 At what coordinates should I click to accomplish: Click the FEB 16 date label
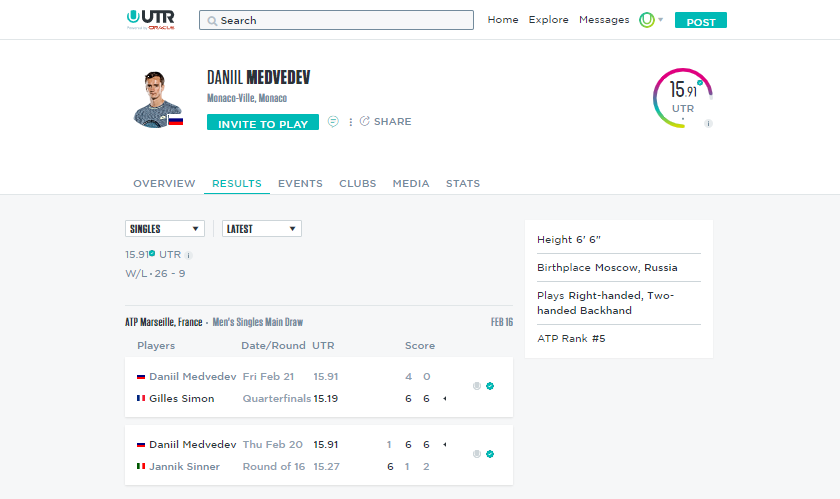point(502,322)
